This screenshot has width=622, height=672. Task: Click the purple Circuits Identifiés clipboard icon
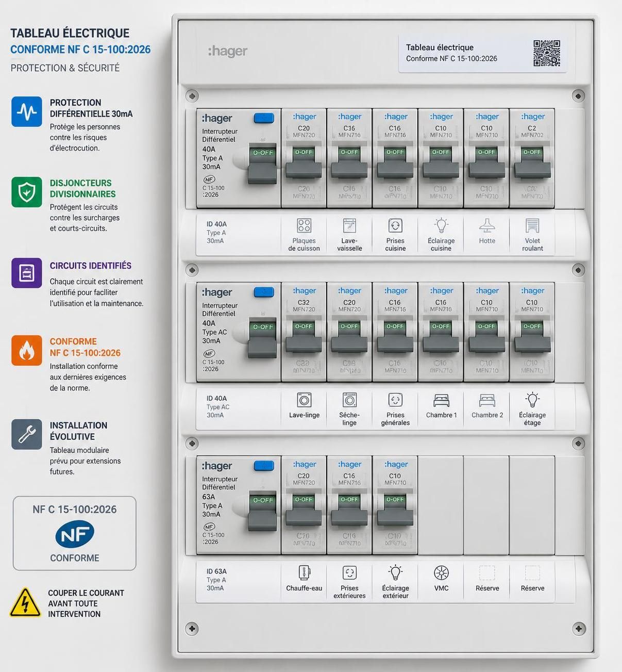[x=27, y=273]
